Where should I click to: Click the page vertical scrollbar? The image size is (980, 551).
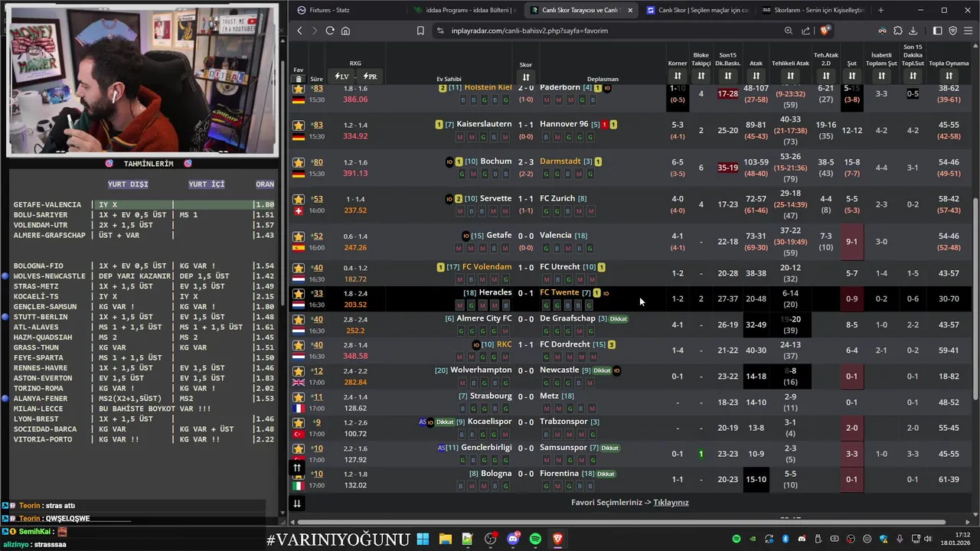(x=975, y=298)
